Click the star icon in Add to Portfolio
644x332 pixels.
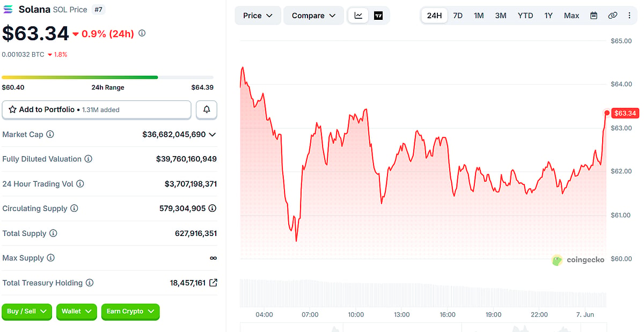point(12,109)
